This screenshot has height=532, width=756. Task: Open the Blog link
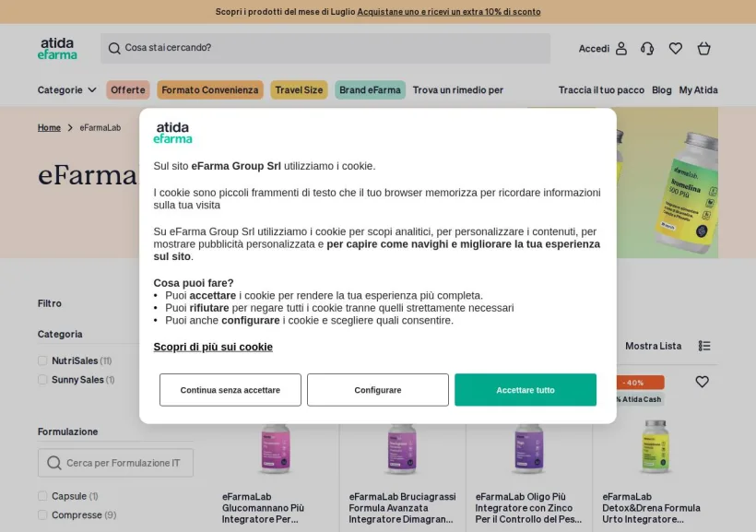click(x=662, y=90)
